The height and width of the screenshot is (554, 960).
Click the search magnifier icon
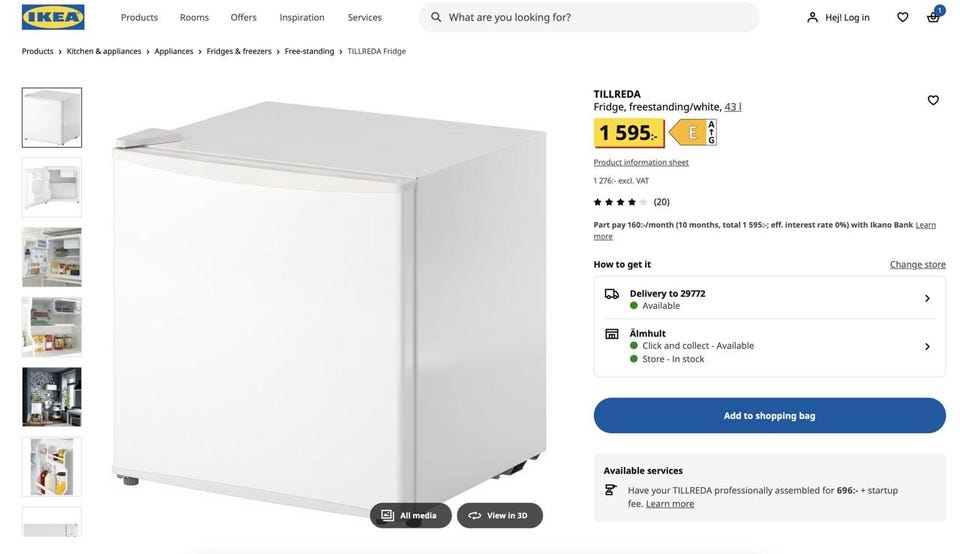(436, 17)
